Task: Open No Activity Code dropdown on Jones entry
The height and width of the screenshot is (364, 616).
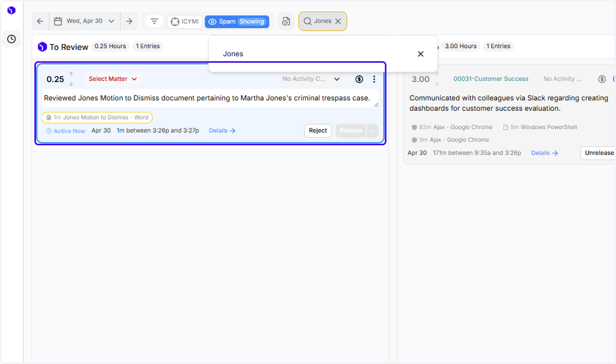Action: 311,79
